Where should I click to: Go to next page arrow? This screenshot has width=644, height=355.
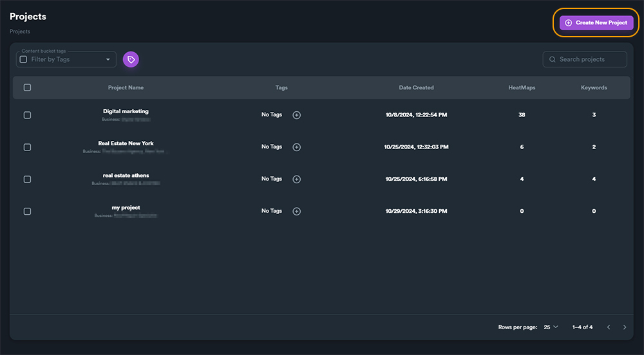coord(624,327)
